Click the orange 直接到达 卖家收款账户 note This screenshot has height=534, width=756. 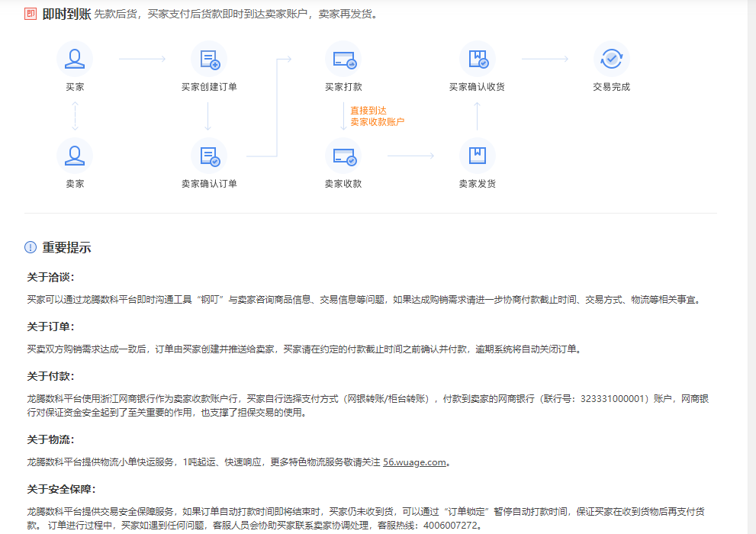click(x=377, y=116)
